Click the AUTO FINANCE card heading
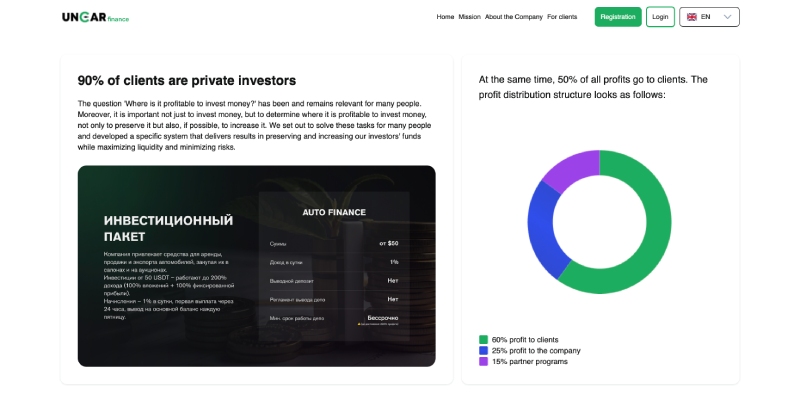The width and height of the screenshot is (800, 412). point(334,212)
